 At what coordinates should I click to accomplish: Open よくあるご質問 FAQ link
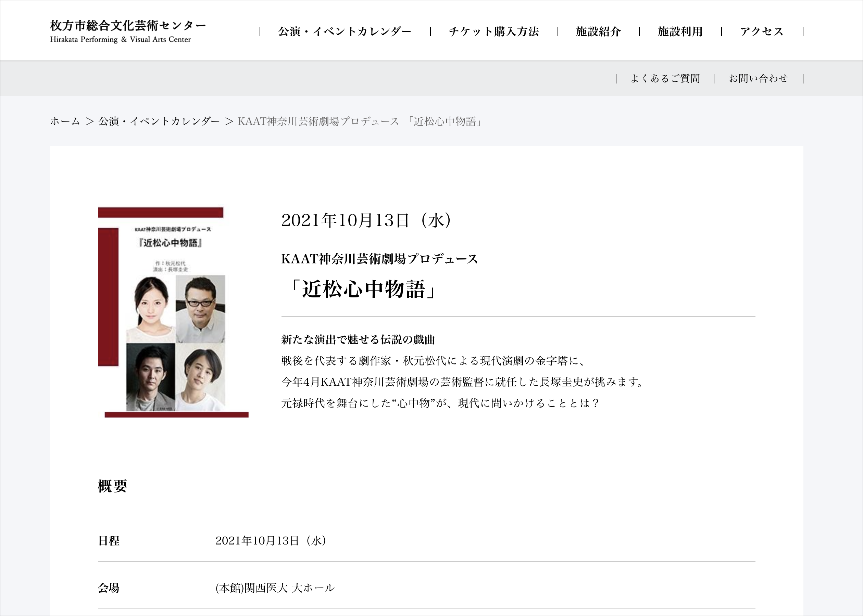[x=665, y=78]
